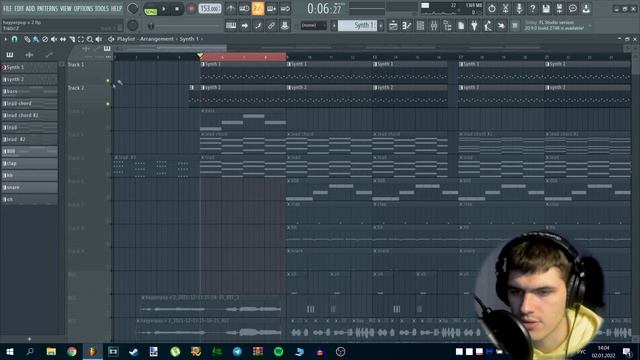Open the OPTIONS menu
The width and height of the screenshot is (640, 360).
83,8
